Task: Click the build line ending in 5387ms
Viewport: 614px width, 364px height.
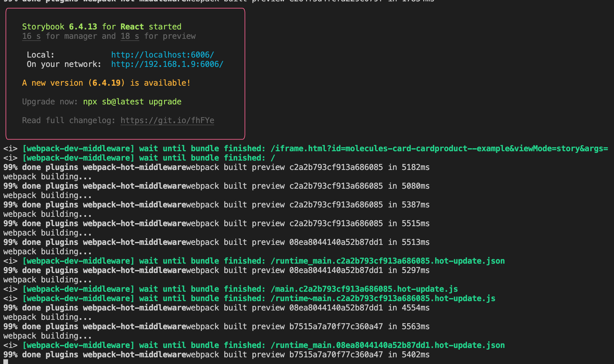Action: [216, 204]
